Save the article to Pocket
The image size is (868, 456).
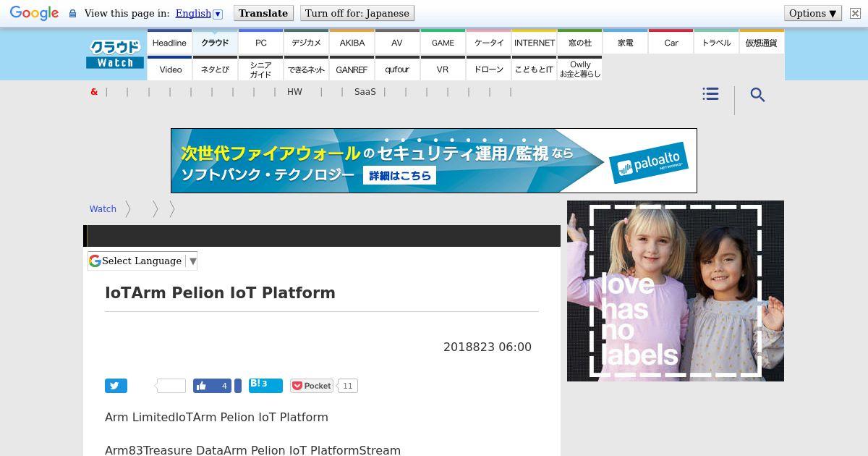click(312, 386)
